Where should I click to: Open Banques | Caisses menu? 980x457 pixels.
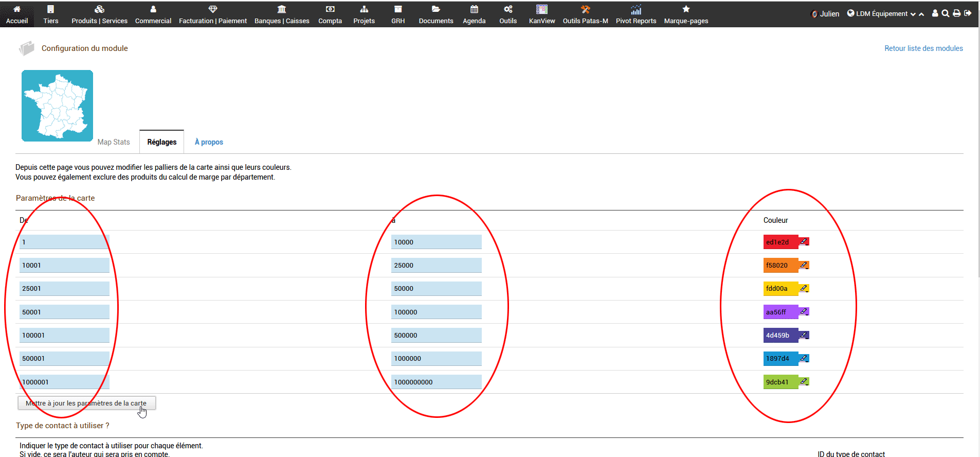click(282, 14)
